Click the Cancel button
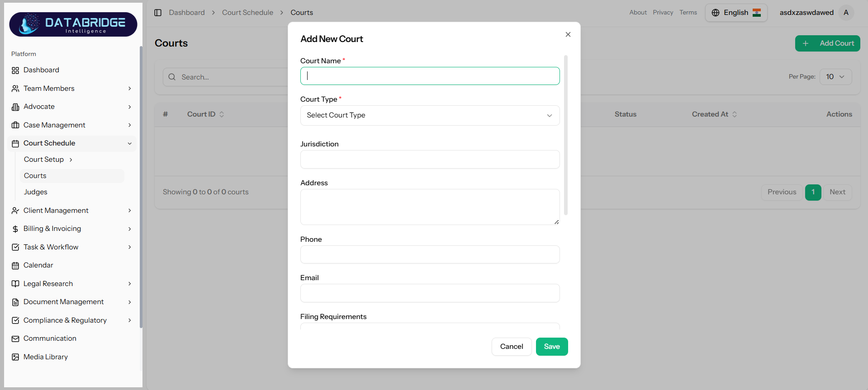This screenshot has width=868, height=390. (x=512, y=347)
